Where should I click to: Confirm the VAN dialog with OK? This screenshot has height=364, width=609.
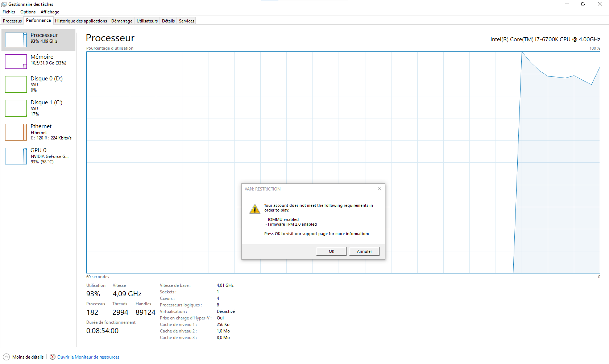(x=331, y=251)
